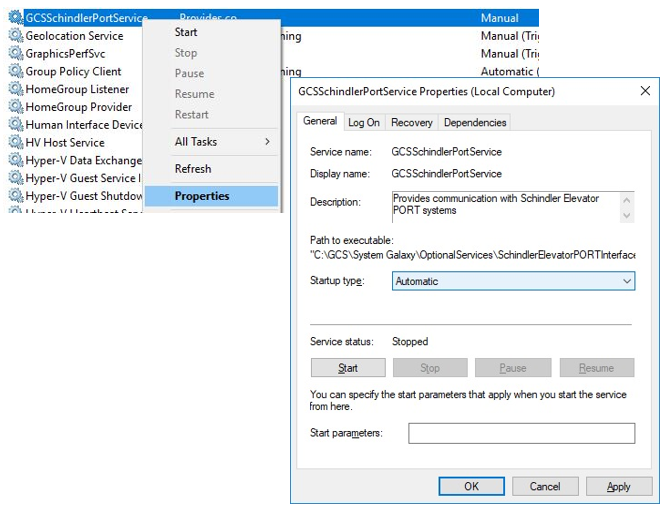Image resolution: width=663 pixels, height=507 pixels.
Task: Switch to the General tab
Action: (x=320, y=121)
